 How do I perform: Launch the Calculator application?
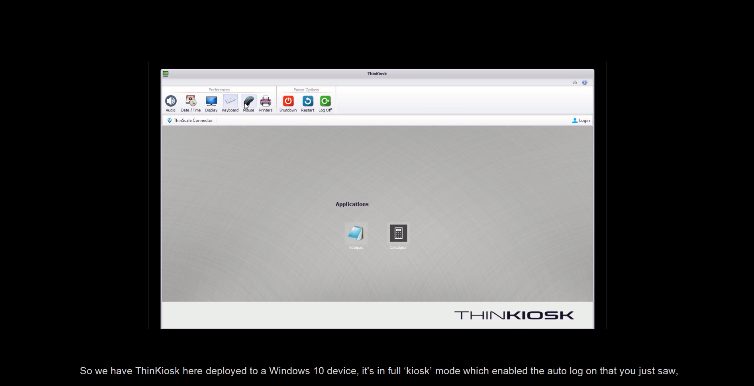[398, 236]
